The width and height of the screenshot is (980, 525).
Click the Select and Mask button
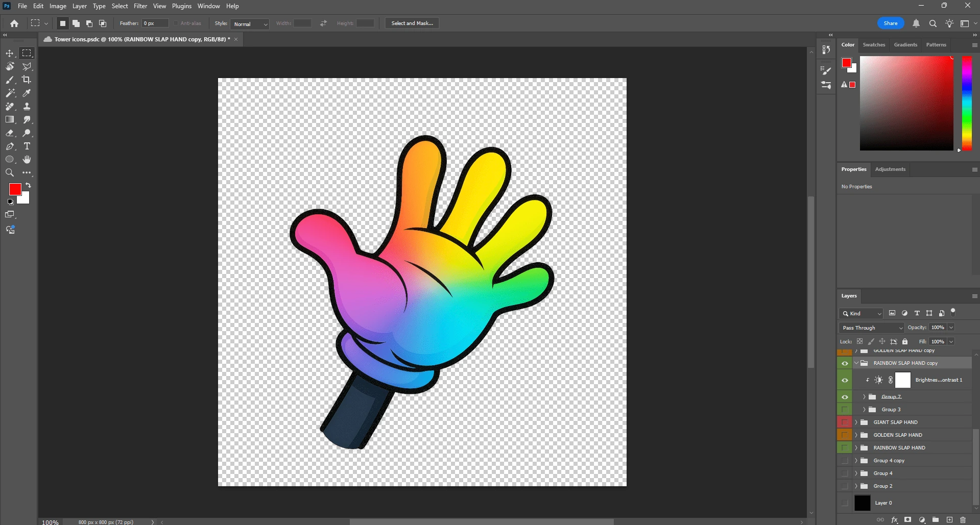(x=412, y=23)
